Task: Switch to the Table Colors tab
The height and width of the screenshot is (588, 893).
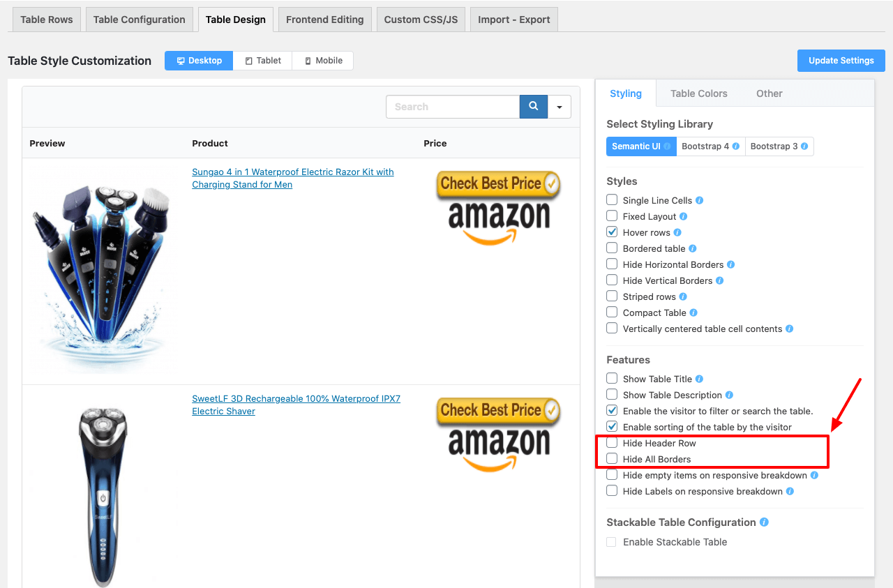Action: click(698, 93)
